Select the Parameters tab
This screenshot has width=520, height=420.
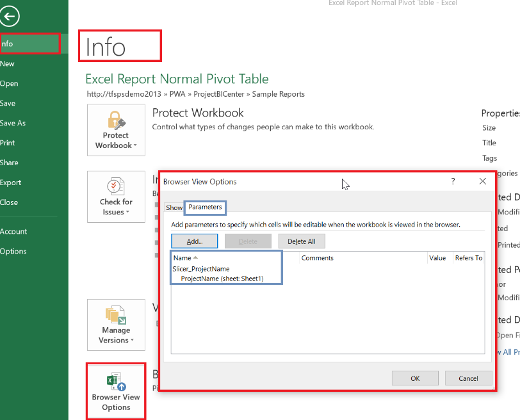click(x=205, y=207)
